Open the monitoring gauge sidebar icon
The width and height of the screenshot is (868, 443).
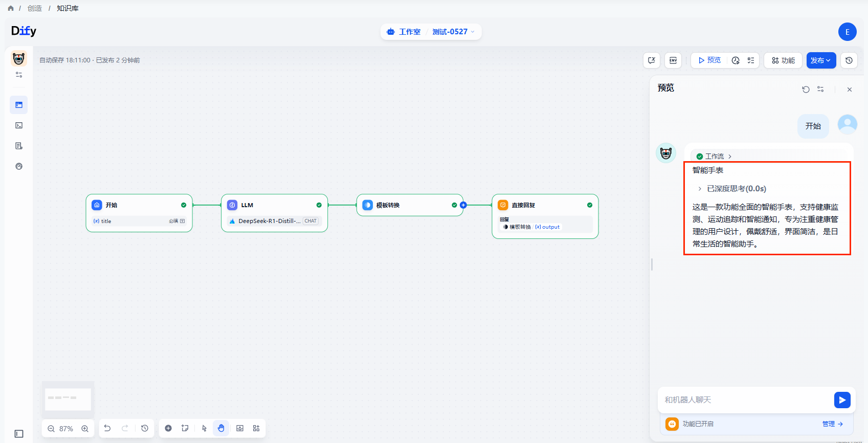tap(19, 166)
